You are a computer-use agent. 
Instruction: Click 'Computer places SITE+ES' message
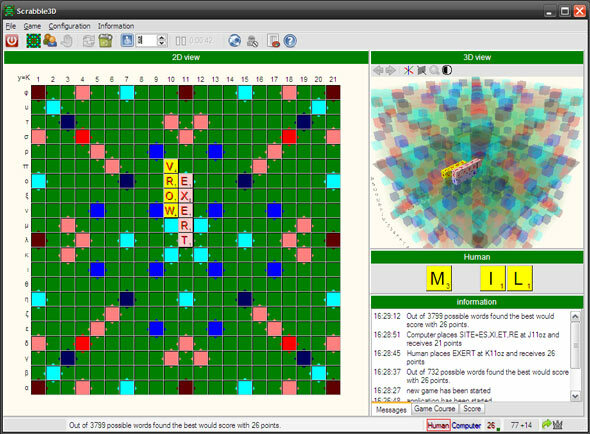pos(483,339)
